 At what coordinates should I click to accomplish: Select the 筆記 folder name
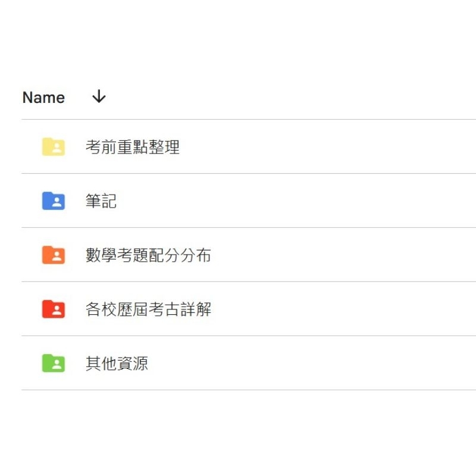coord(101,201)
